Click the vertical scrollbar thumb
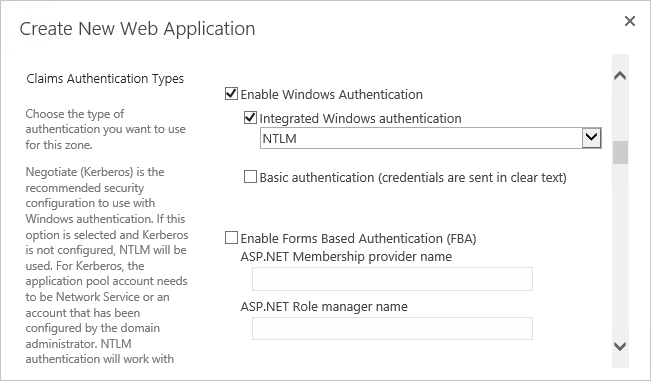 620,153
